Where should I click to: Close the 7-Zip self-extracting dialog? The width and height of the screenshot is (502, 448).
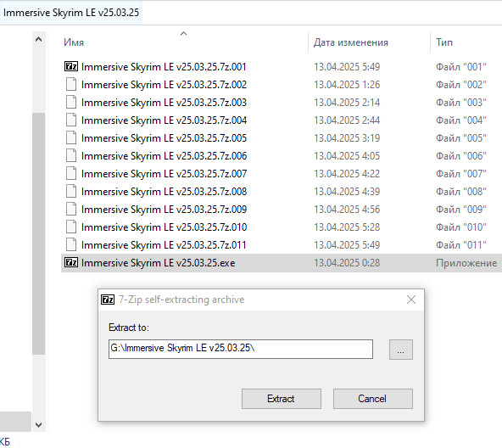(411, 300)
